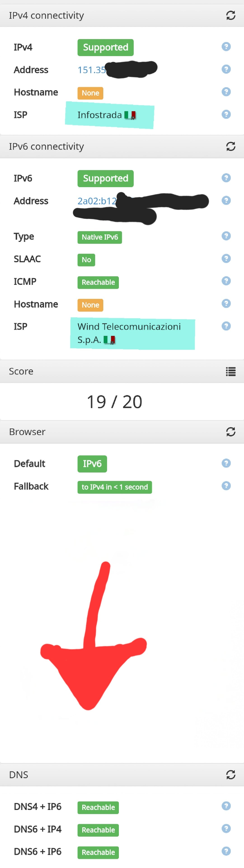Show help for IPv6 Type row
The image size is (244, 868).
[x=226, y=236]
